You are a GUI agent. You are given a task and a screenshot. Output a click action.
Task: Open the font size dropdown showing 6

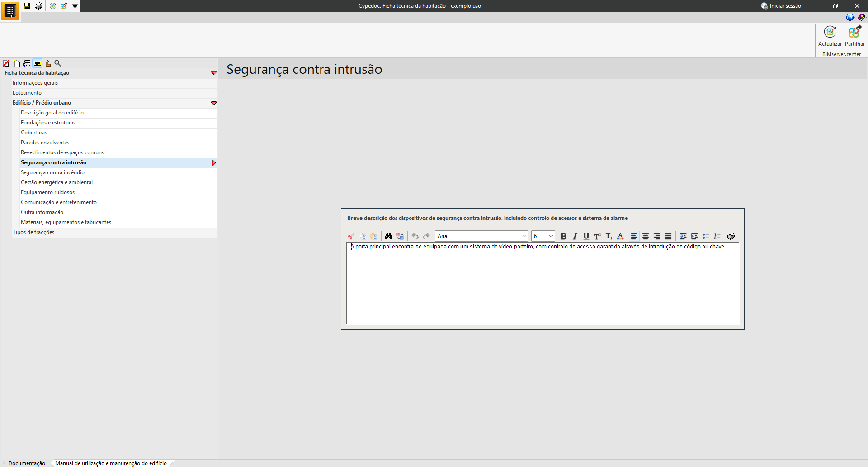pyautogui.click(x=543, y=236)
